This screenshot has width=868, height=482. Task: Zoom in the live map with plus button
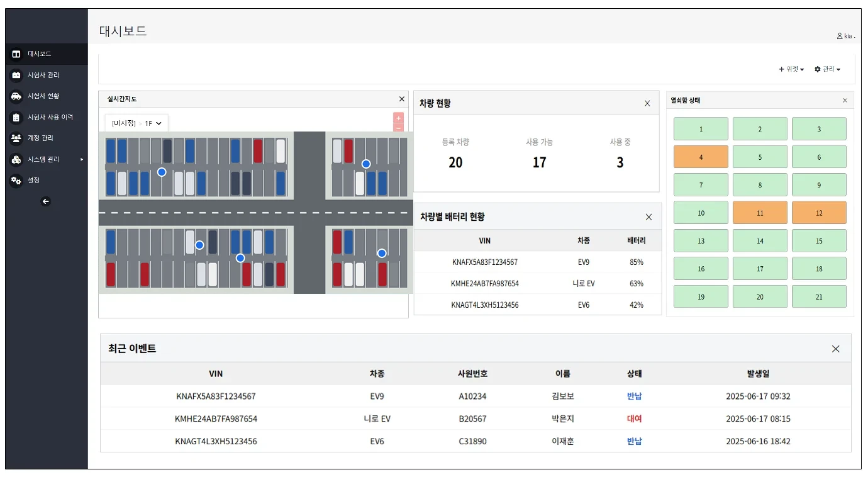(398, 118)
